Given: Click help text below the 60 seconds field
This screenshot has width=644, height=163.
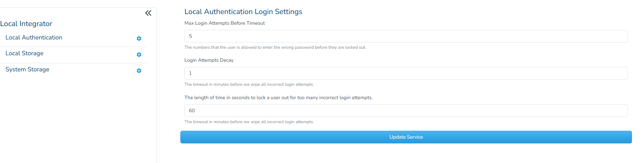Looking at the screenshot, I should (x=249, y=122).
